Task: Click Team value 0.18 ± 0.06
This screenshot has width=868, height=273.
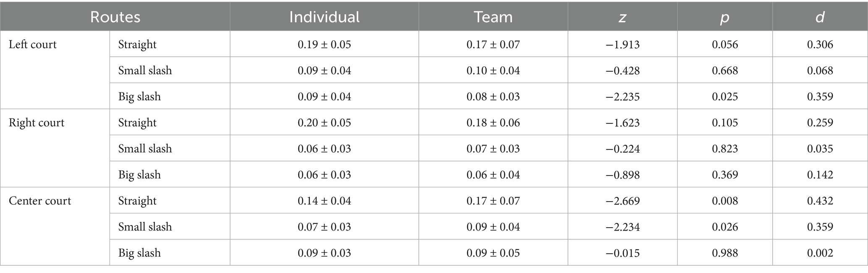Action: point(493,123)
